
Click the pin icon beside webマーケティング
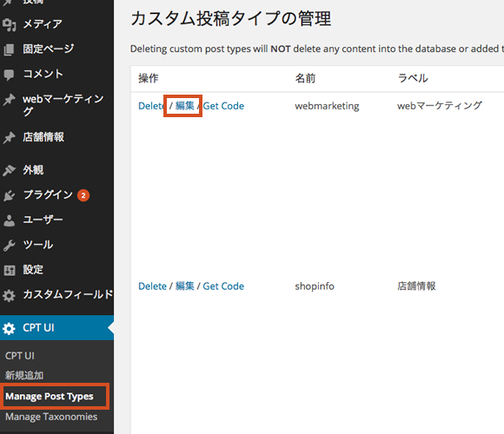(x=9, y=100)
